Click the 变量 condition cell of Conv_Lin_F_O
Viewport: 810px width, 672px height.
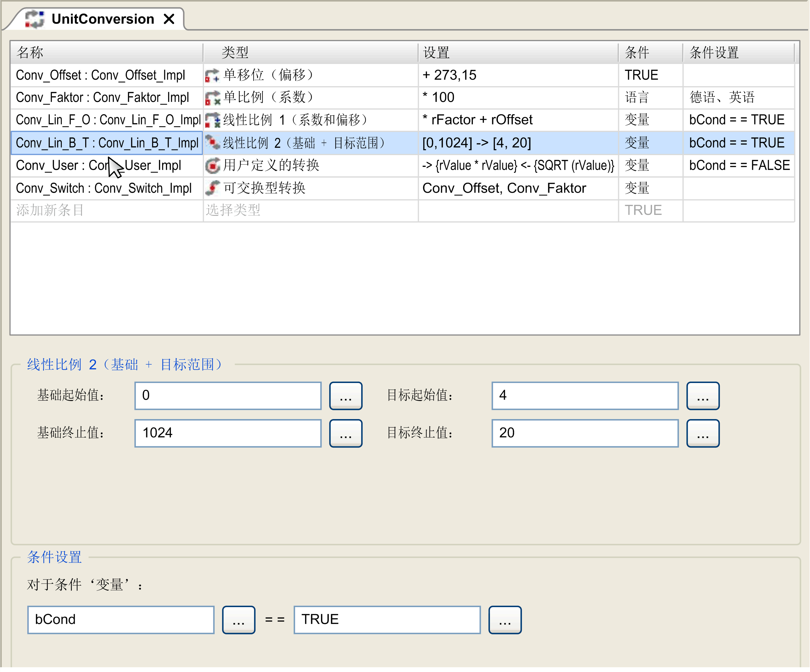click(x=651, y=120)
